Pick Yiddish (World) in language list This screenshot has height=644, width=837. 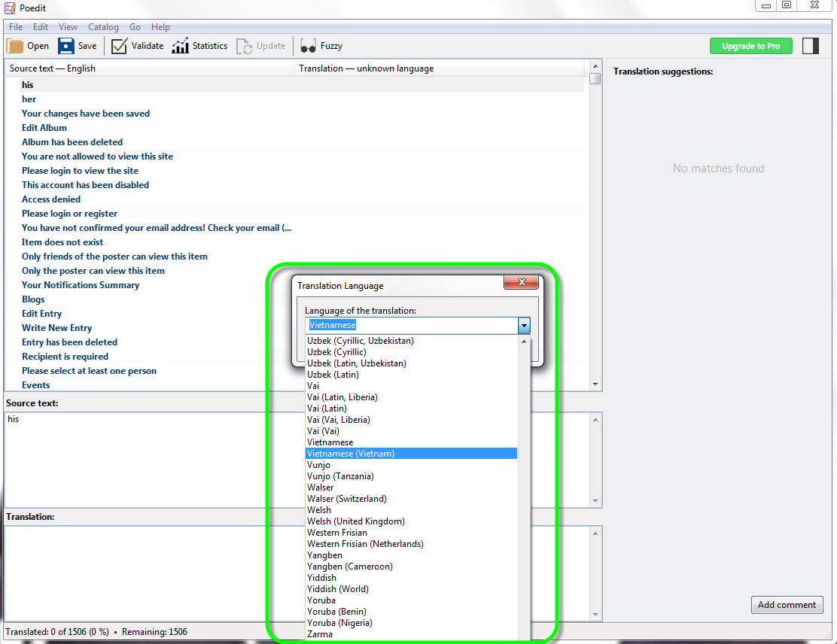tap(338, 589)
